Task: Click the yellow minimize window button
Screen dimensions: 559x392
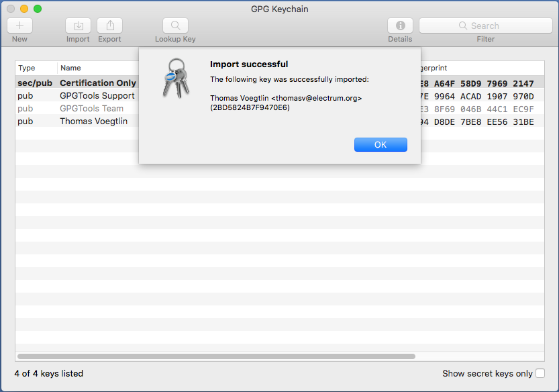Action: tap(24, 9)
